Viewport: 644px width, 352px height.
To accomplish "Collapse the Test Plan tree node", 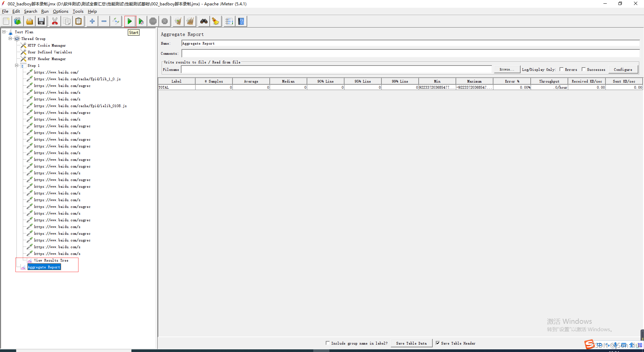I will coord(4,32).
